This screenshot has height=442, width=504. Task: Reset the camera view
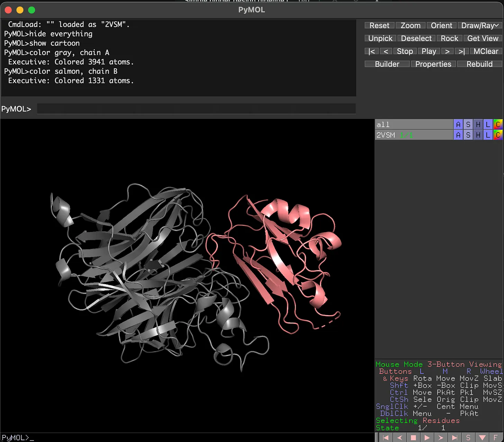[379, 25]
